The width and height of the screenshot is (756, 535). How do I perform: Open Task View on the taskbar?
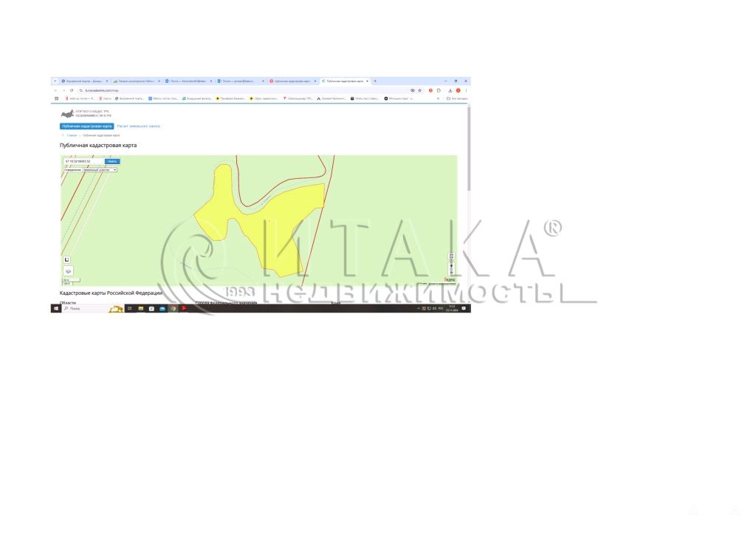point(130,308)
